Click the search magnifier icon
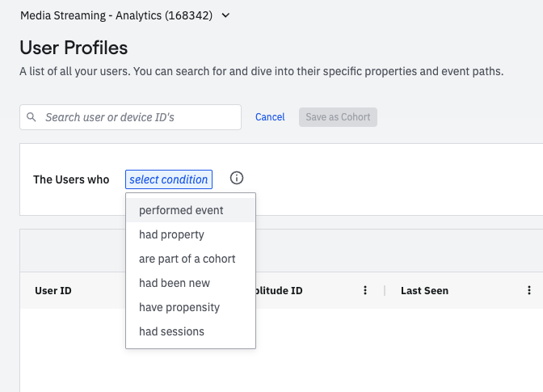The width and height of the screenshot is (543, 392). click(32, 117)
